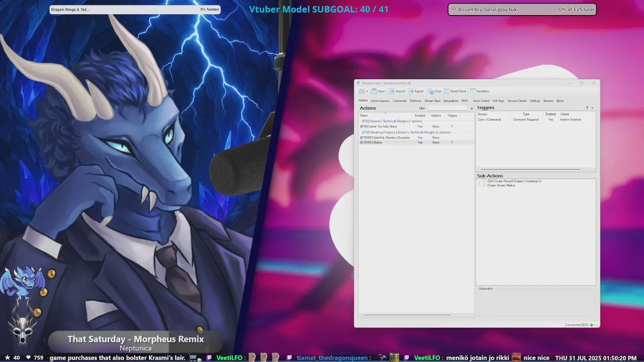This screenshot has height=362, width=644.
Task: Expand the main menu dropdown arrow
Action: coord(367,92)
